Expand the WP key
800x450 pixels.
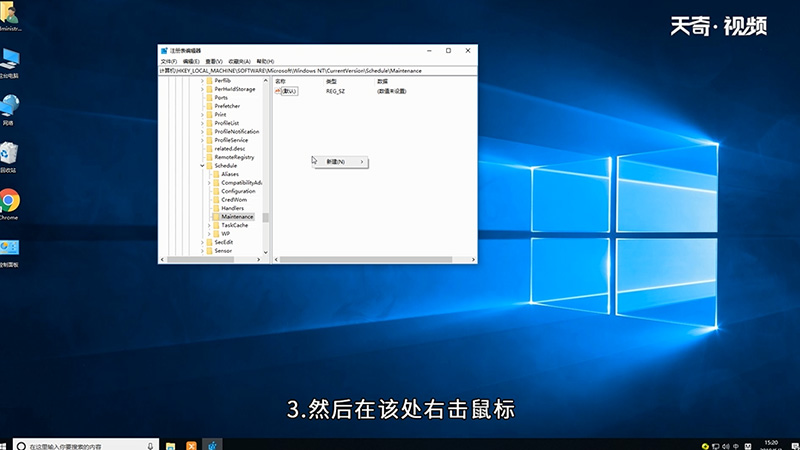[x=209, y=234]
